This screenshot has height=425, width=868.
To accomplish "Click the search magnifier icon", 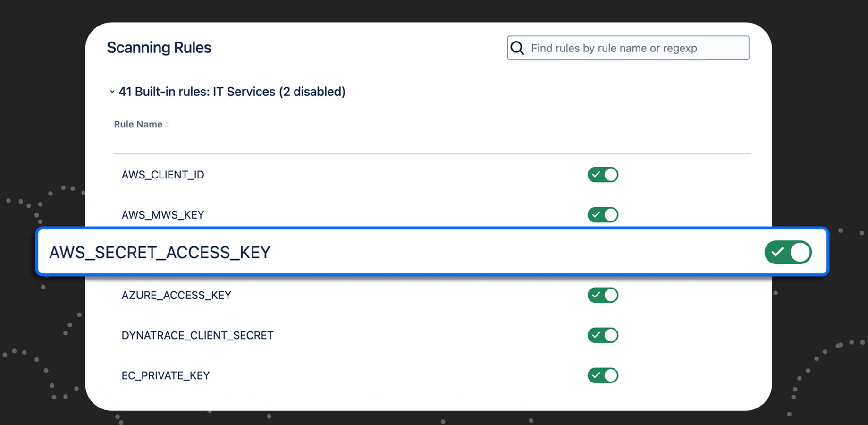I will tap(517, 48).
